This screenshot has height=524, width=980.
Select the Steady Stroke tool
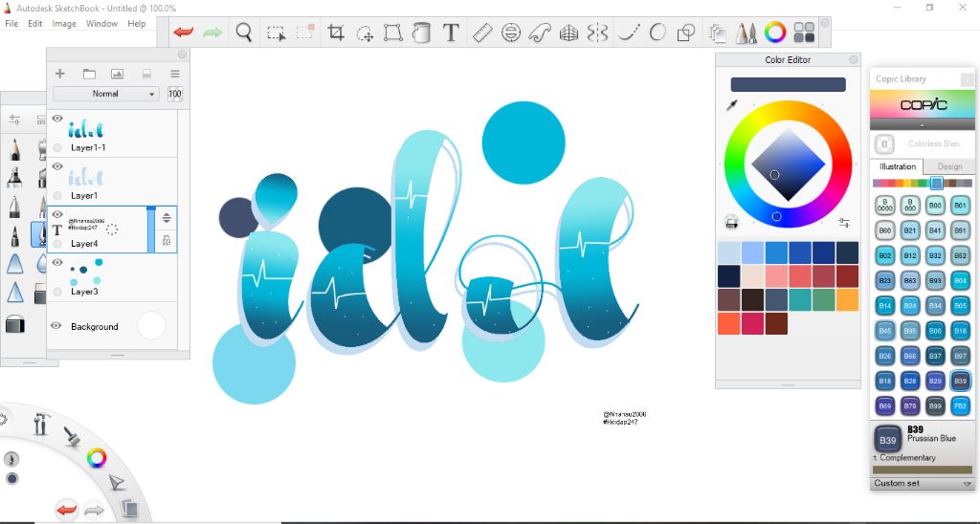click(x=627, y=33)
